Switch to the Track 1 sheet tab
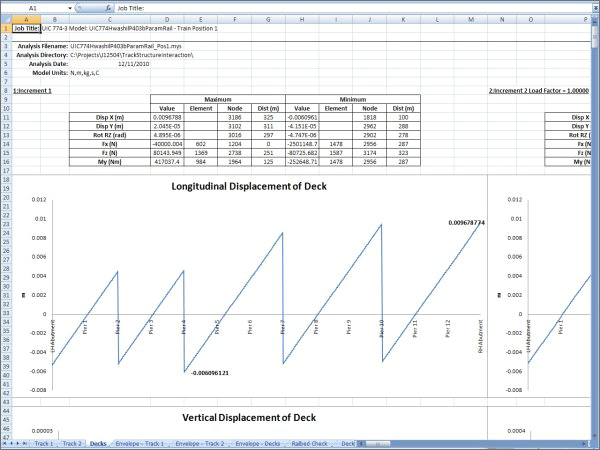This screenshot has width=600, height=450. pos(44,442)
